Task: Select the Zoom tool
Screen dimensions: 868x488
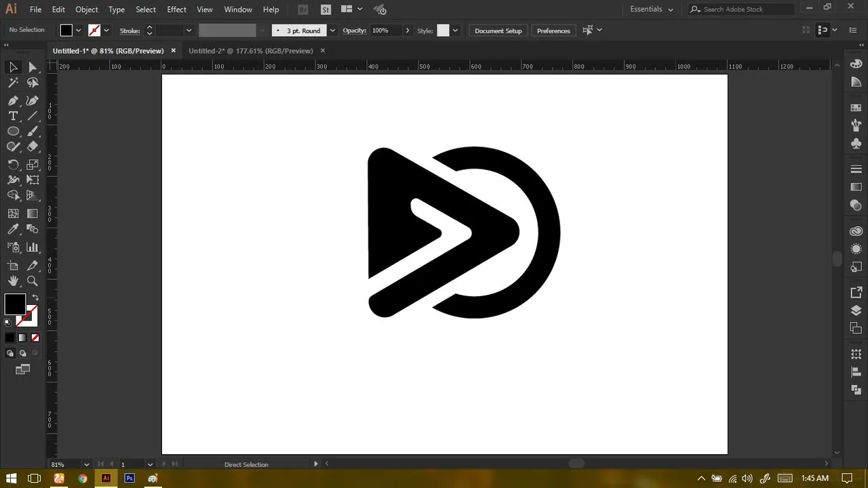Action: pyautogui.click(x=33, y=281)
